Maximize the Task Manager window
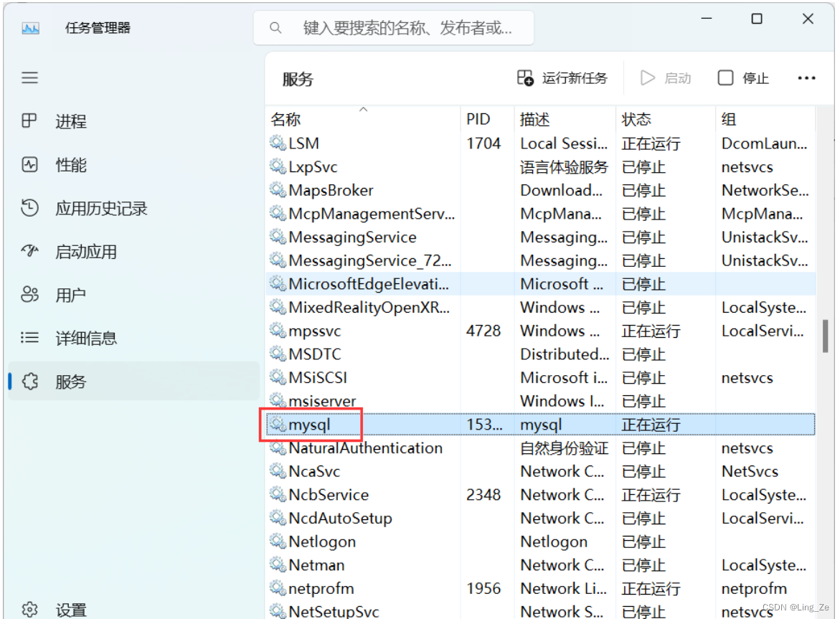Screen dimensions: 840x619 coord(757,19)
